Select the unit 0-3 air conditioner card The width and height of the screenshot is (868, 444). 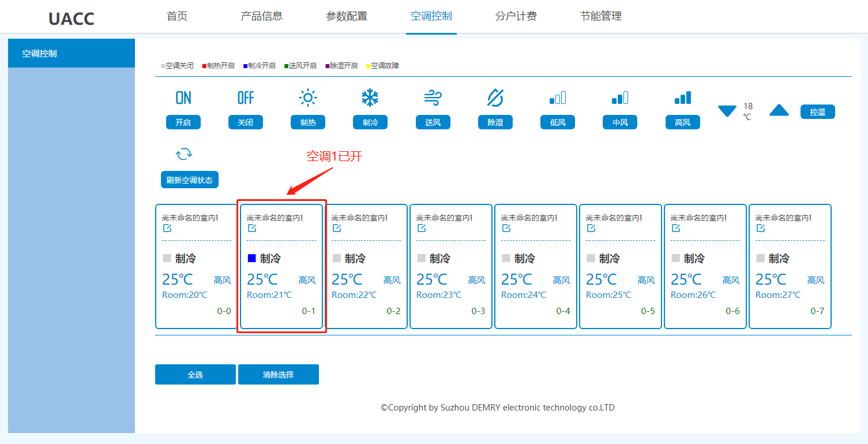pos(450,266)
